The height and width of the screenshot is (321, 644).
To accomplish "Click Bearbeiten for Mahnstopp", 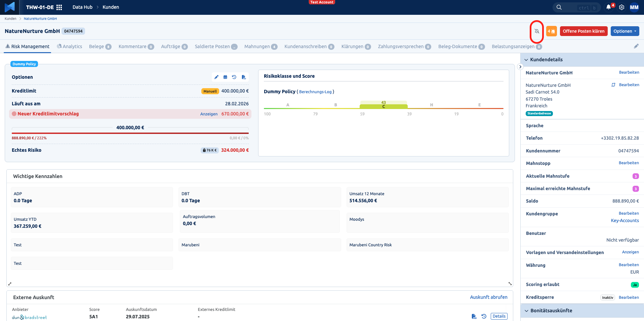I will (x=629, y=163).
